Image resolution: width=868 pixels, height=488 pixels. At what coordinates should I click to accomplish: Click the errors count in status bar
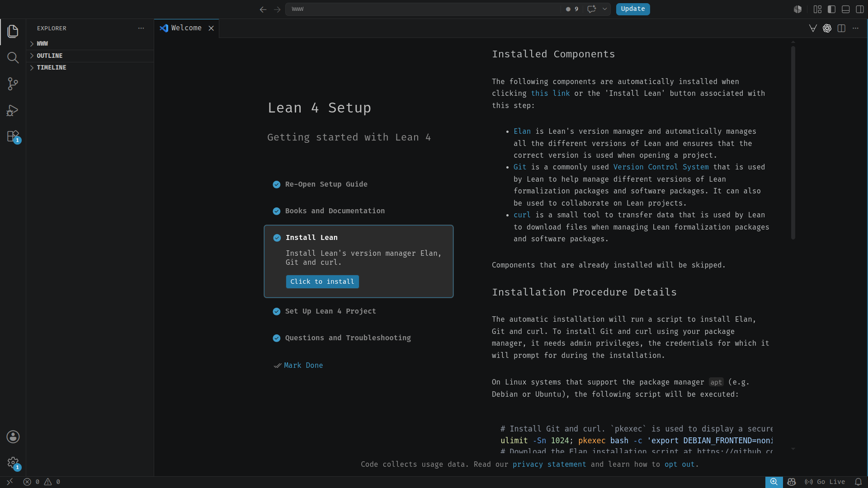coord(32,482)
